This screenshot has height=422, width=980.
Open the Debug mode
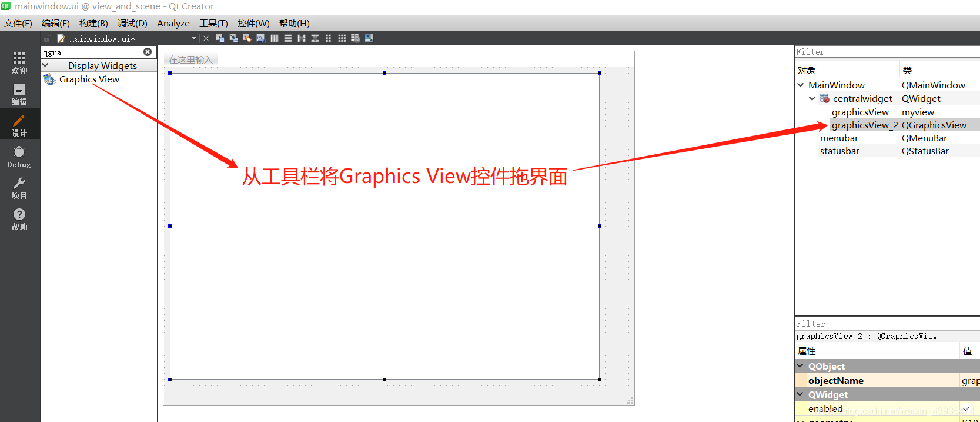19,156
